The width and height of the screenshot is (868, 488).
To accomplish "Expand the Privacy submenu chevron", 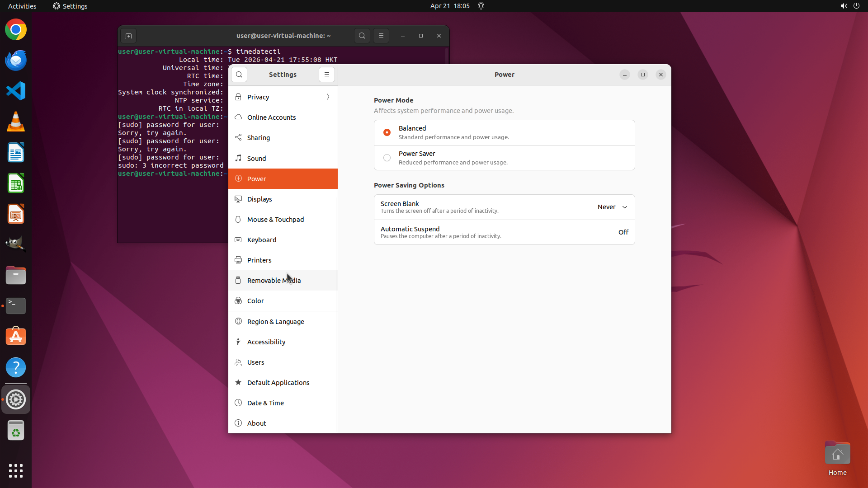I will pyautogui.click(x=328, y=97).
